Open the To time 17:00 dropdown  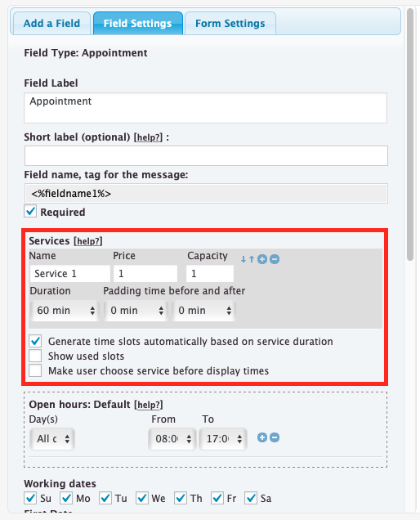[223, 439]
